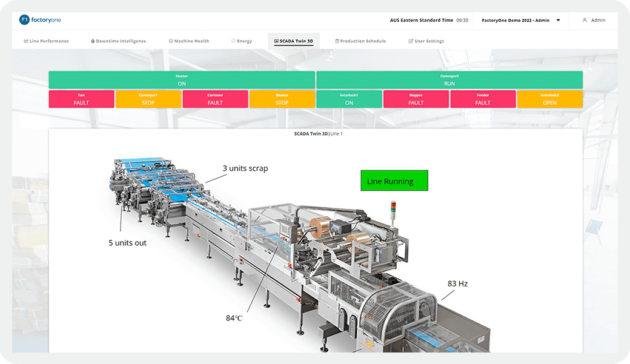Switch to Downtime Intelligence tab
This screenshot has height=364, width=630.
(119, 41)
